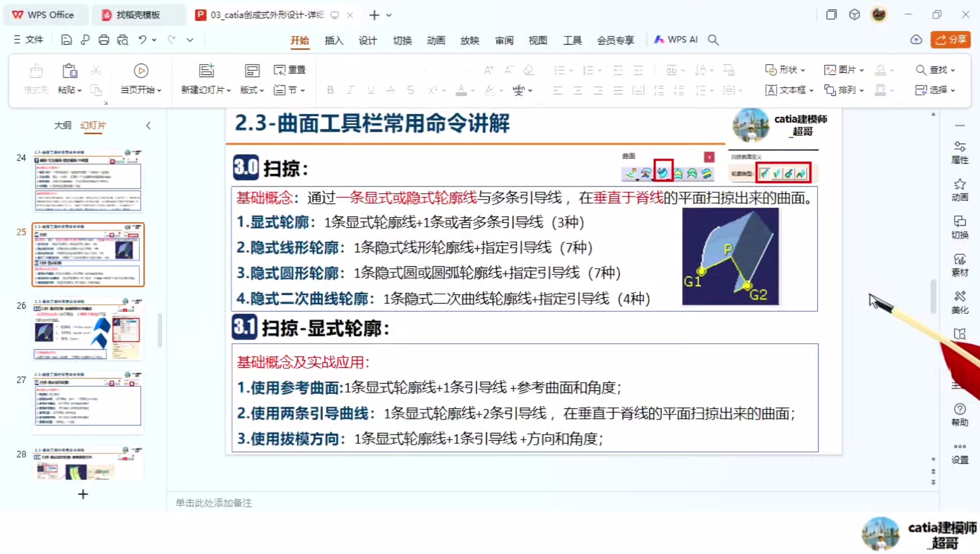Viewport: 980px width, 554px height.
Task: Click the 分享 share button
Action: 951,39
